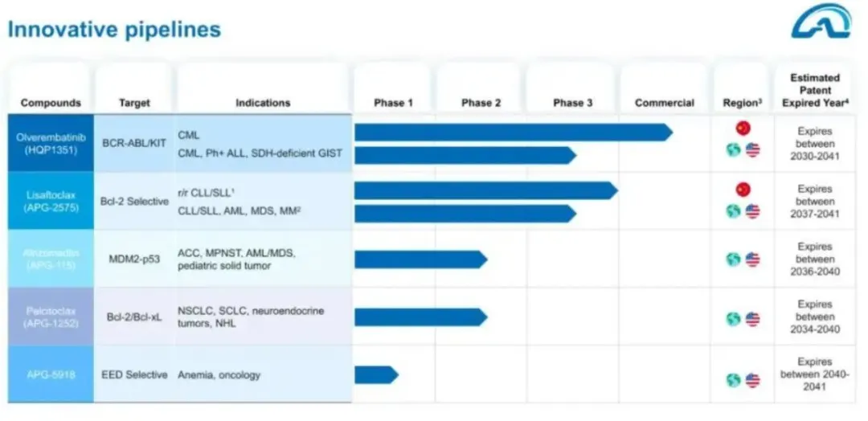Click the APG-5918 compound cell

click(51, 375)
